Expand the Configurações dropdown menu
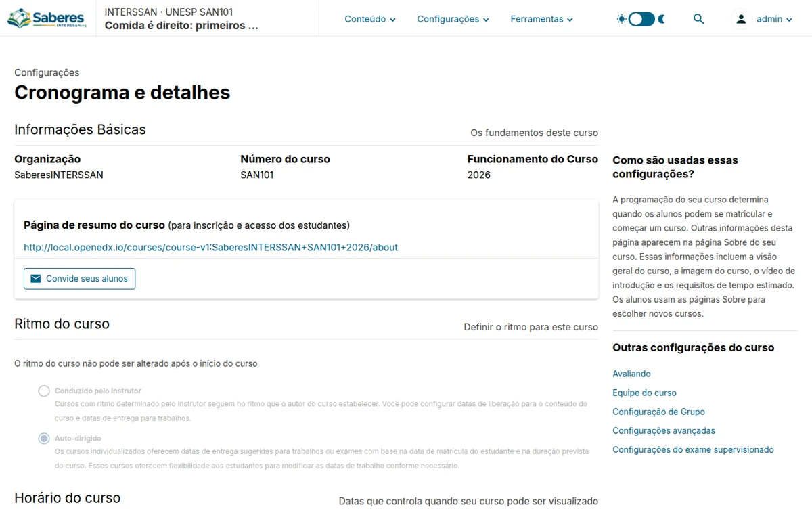 pyautogui.click(x=453, y=19)
